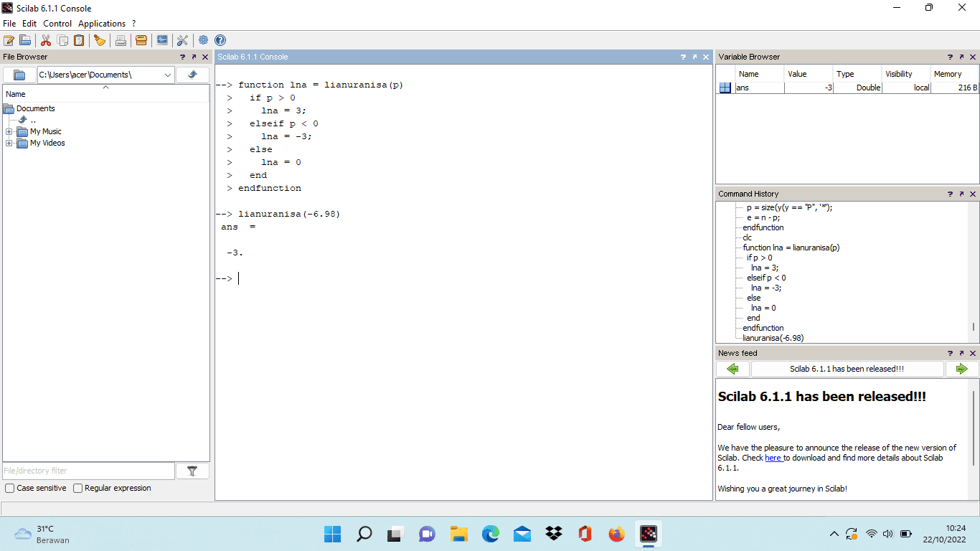980x551 pixels.
Task: Select 'lianuranisa(-6.98)' in Command History
Action: click(773, 338)
